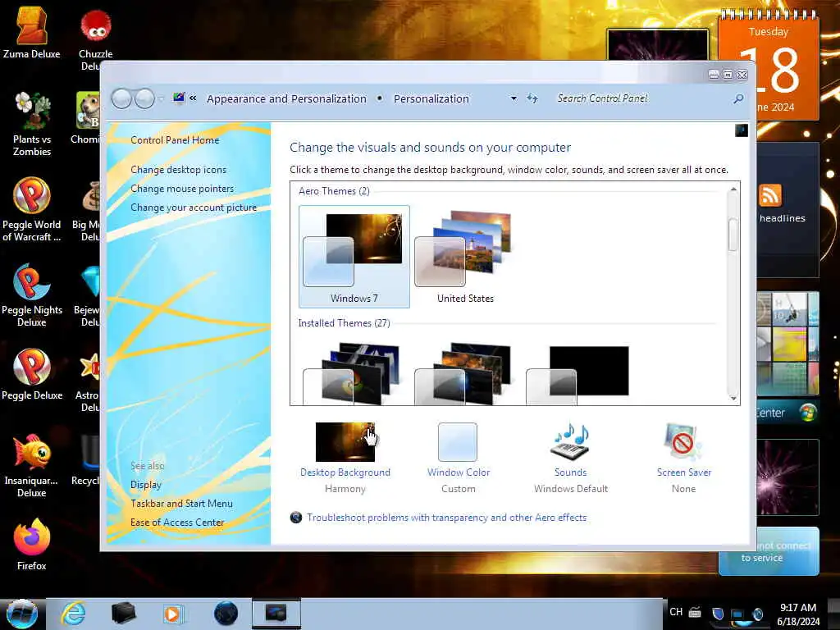Click the theme list scroll down arrow
Viewport: 840px width, 630px height.
(x=733, y=398)
